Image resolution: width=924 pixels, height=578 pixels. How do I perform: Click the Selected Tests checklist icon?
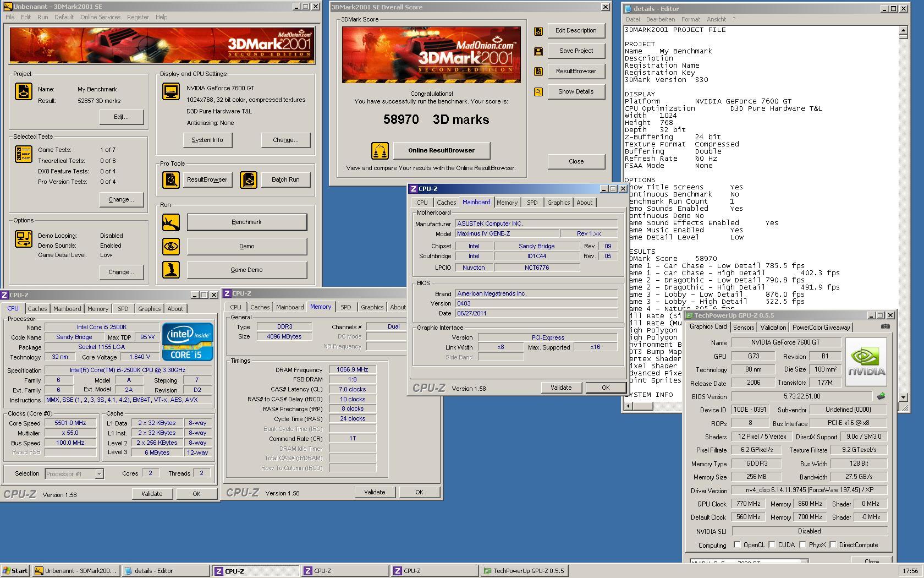tap(23, 154)
